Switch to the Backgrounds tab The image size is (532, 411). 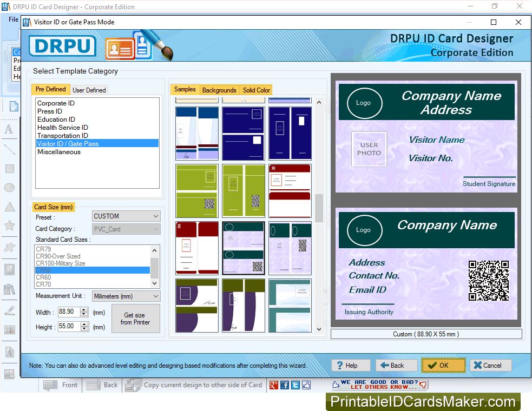(x=219, y=90)
